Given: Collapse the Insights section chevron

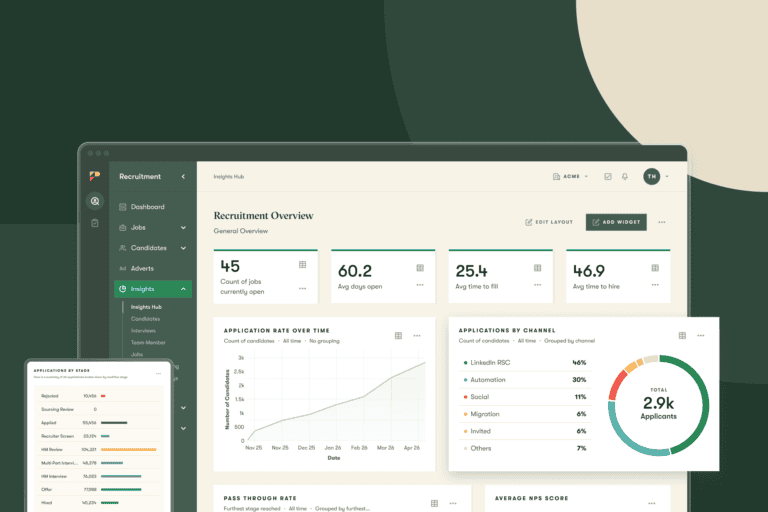Looking at the screenshot, I should click(183, 289).
